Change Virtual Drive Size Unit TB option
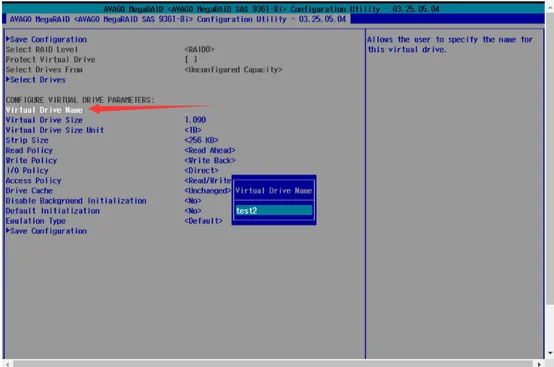This screenshot has width=554, height=367. tap(193, 130)
